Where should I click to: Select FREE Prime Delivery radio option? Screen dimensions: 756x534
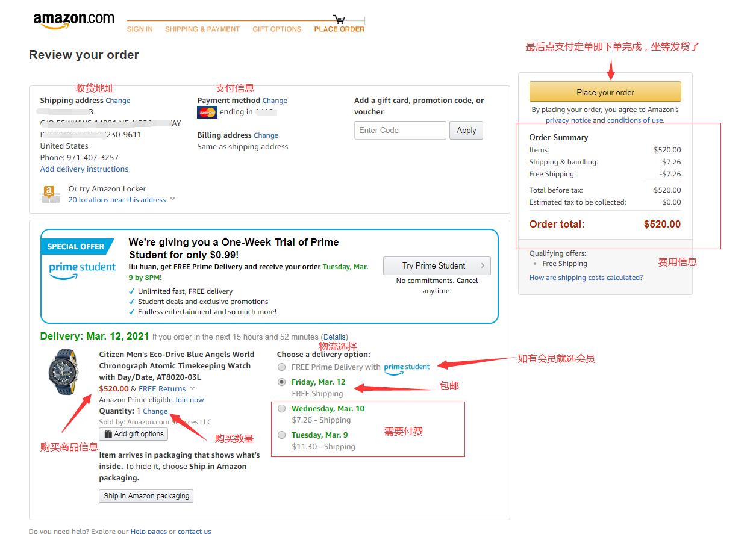(281, 367)
